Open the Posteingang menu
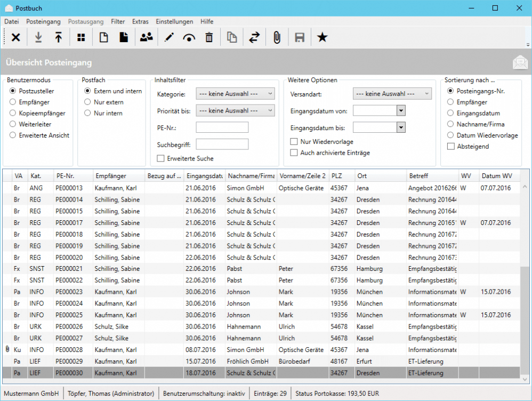This screenshot has height=401, width=532. click(43, 21)
